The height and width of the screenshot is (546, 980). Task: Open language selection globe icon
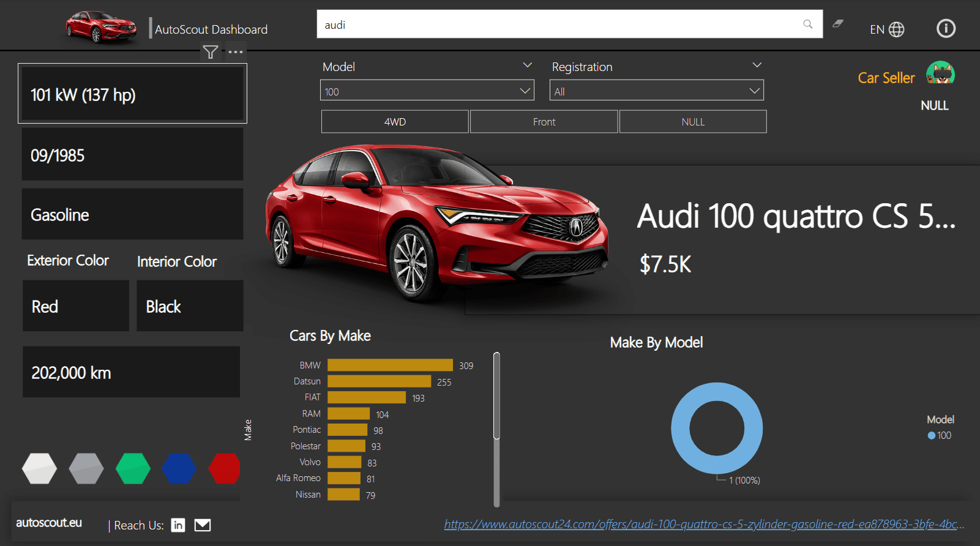[x=897, y=29]
